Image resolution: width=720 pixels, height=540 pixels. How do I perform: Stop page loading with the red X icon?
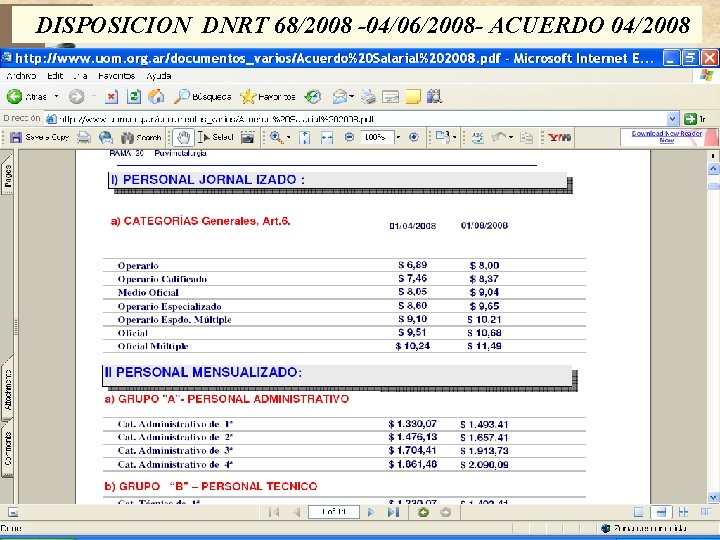point(111,97)
